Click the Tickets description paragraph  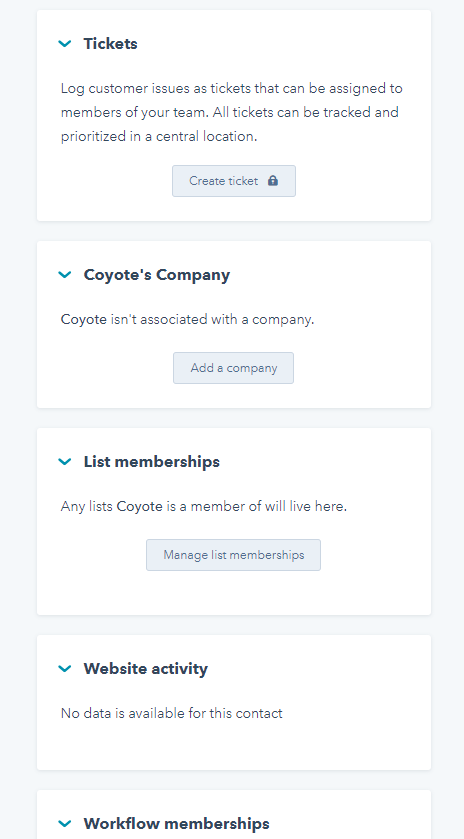tap(232, 112)
